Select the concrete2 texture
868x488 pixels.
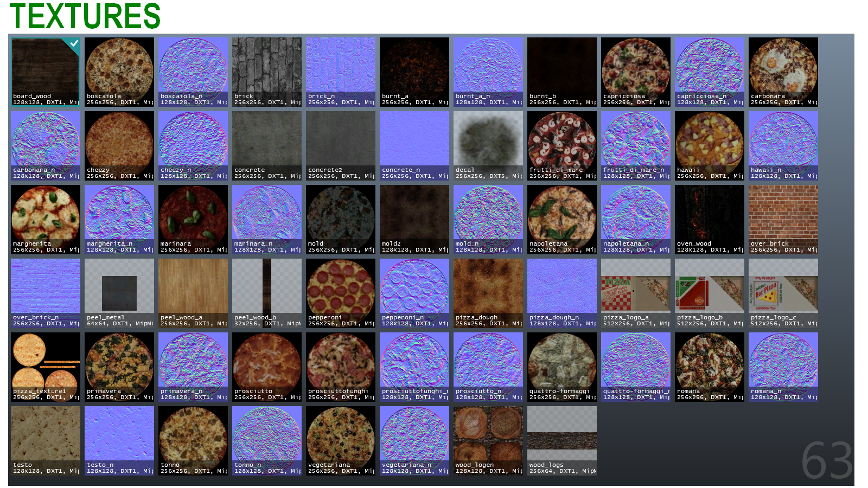pos(341,146)
